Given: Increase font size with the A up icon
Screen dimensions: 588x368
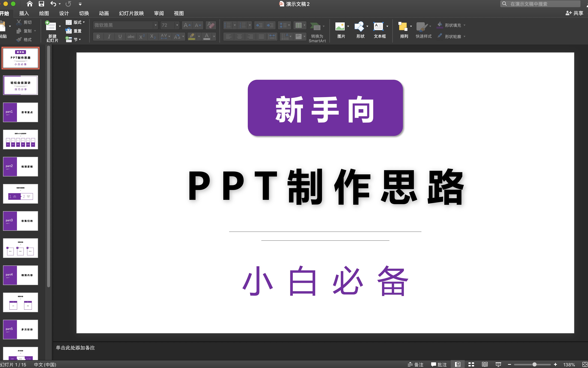Looking at the screenshot, I should point(187,25).
